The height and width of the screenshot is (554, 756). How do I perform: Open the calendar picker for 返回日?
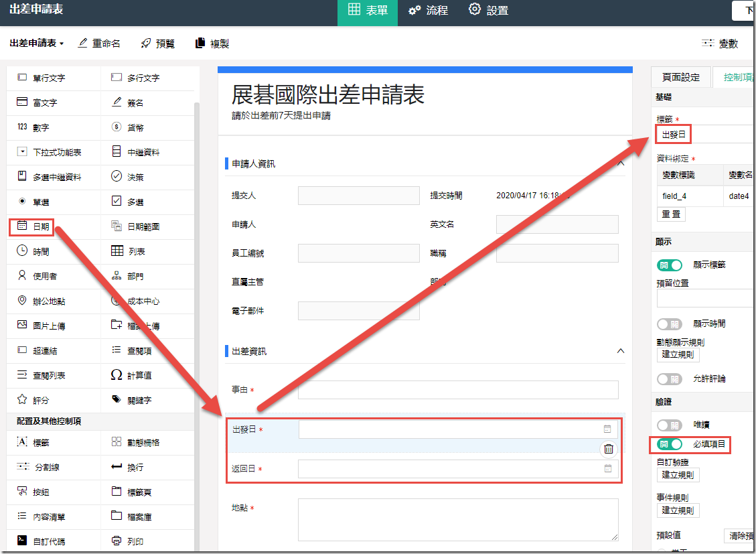(x=608, y=469)
